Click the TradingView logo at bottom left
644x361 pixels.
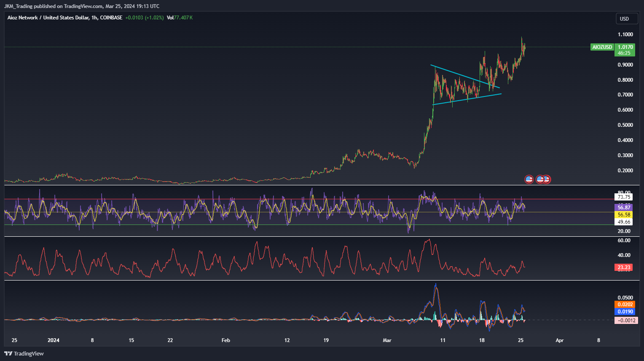(x=24, y=353)
